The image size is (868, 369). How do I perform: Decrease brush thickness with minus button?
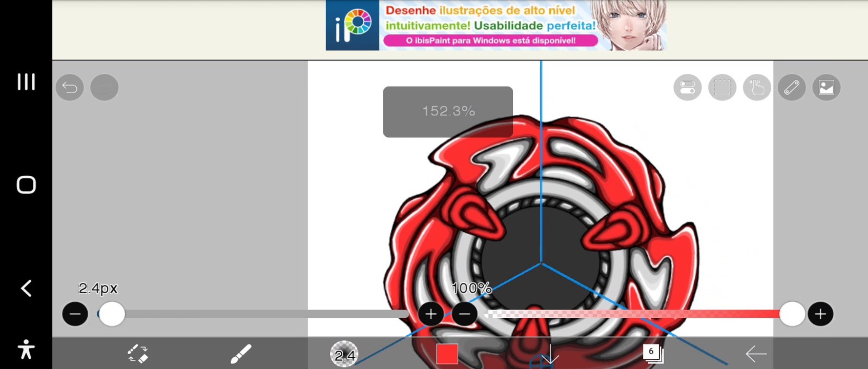click(x=75, y=314)
